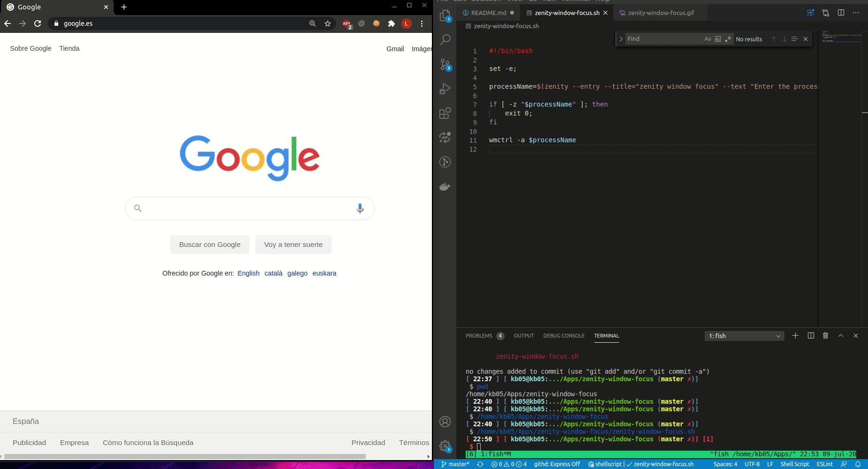
Task: Click the horizontal scrollbar in Chrome
Action: [x=184, y=456]
